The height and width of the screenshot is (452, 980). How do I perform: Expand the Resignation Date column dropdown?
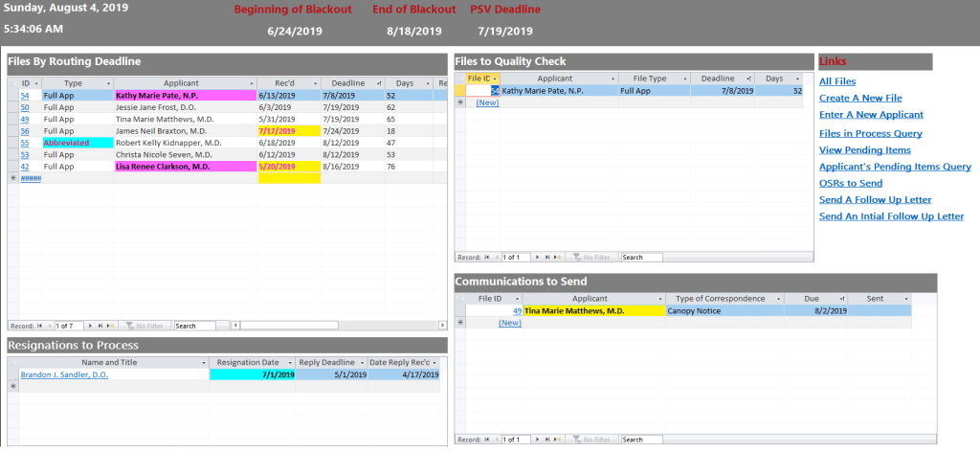[290, 363]
